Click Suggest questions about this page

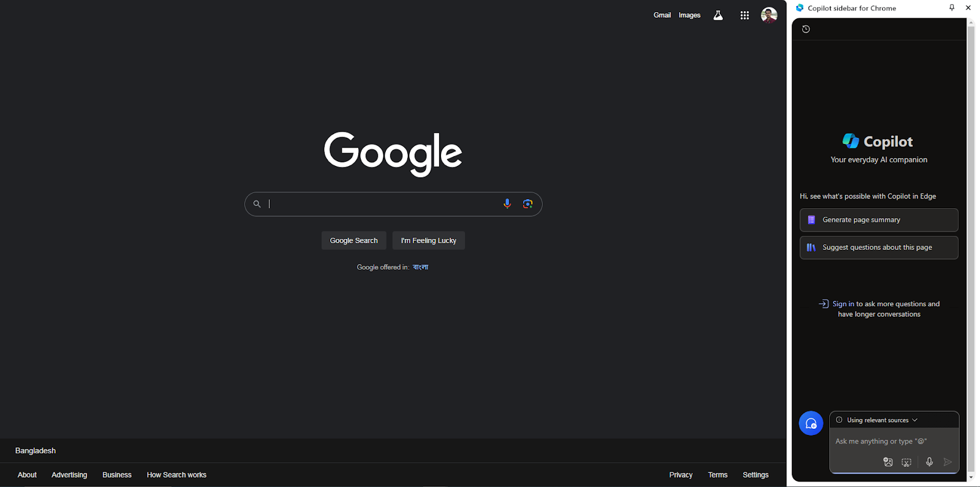pos(879,247)
